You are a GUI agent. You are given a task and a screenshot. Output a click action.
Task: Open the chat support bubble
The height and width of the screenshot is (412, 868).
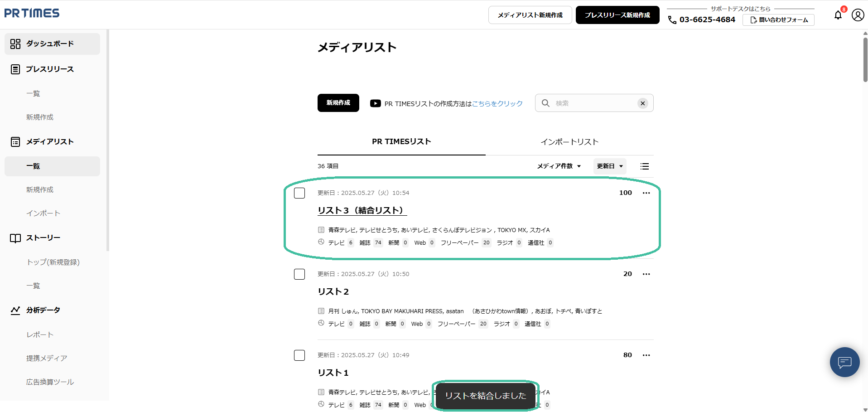(844, 362)
